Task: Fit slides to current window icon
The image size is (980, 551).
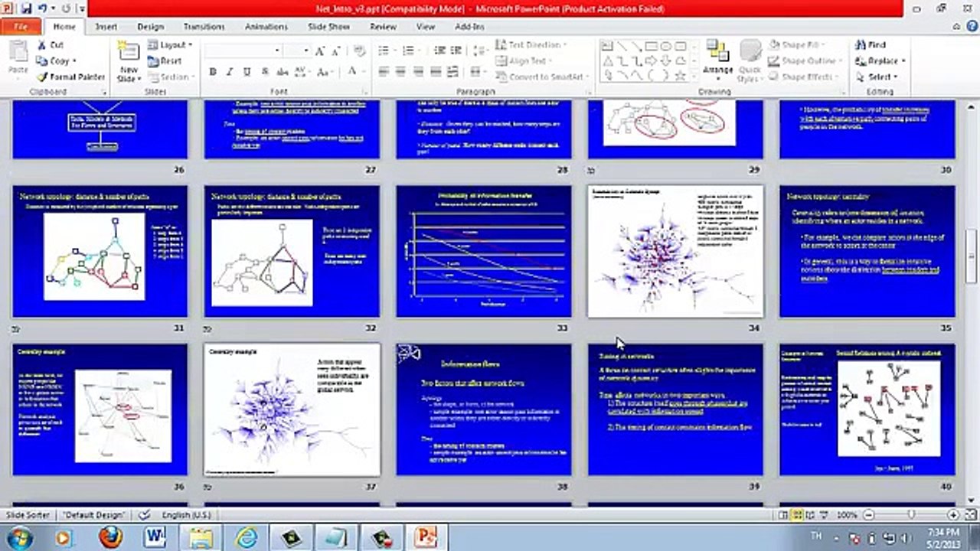Action: pos(970,515)
